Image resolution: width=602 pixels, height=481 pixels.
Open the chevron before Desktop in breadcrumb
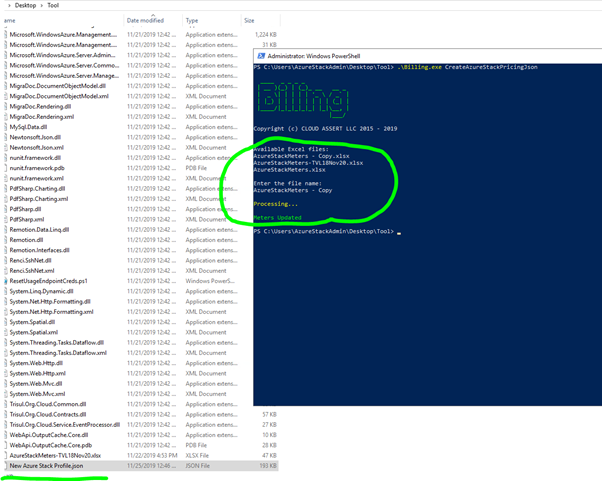9,5
